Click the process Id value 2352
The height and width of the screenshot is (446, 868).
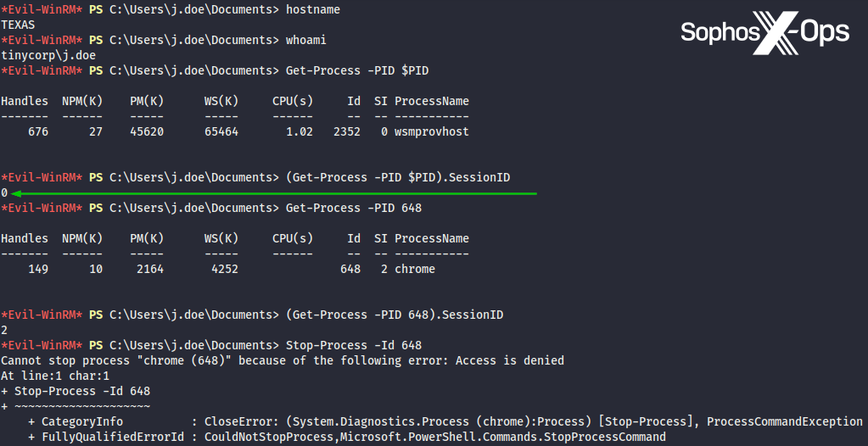[x=347, y=132]
